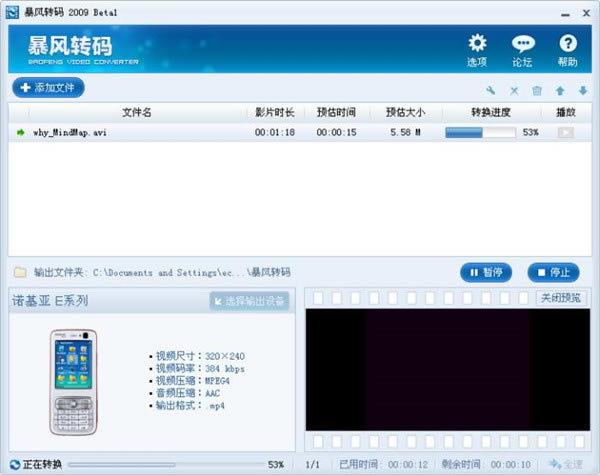Open the 选项 (Options) gear icon

477,49
